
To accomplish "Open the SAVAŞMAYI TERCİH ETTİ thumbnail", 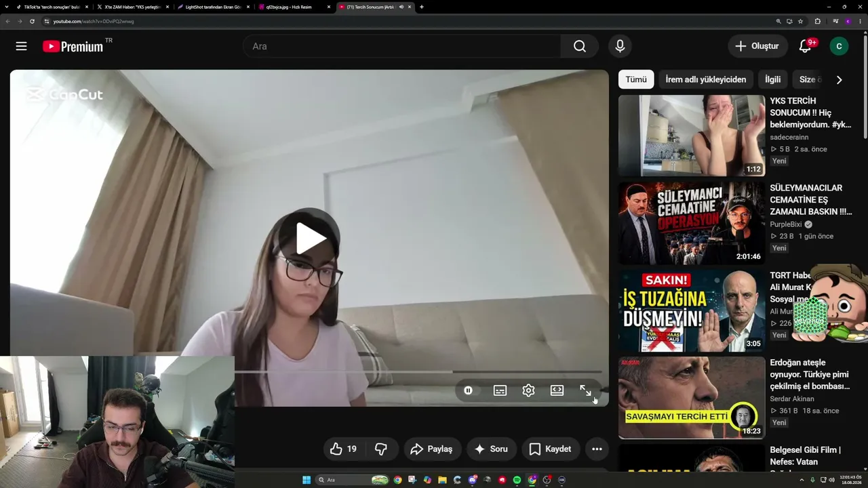I will click(x=692, y=398).
